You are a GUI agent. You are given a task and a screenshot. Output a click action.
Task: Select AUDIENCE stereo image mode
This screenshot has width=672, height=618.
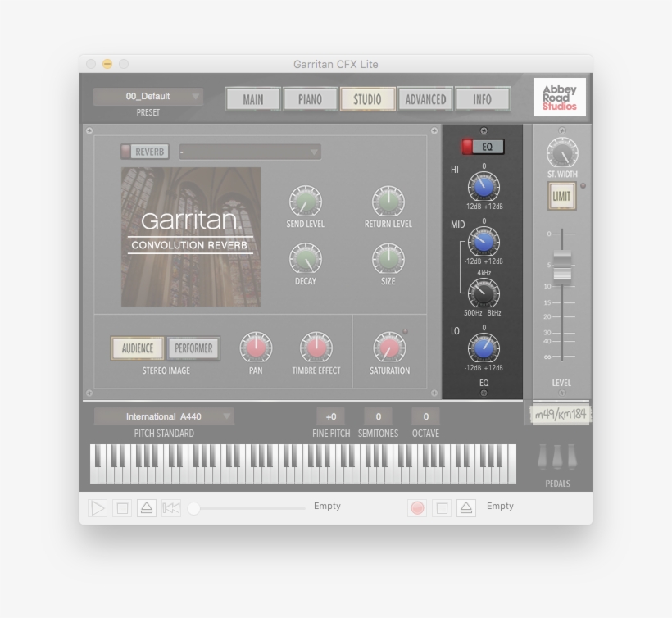click(x=136, y=348)
